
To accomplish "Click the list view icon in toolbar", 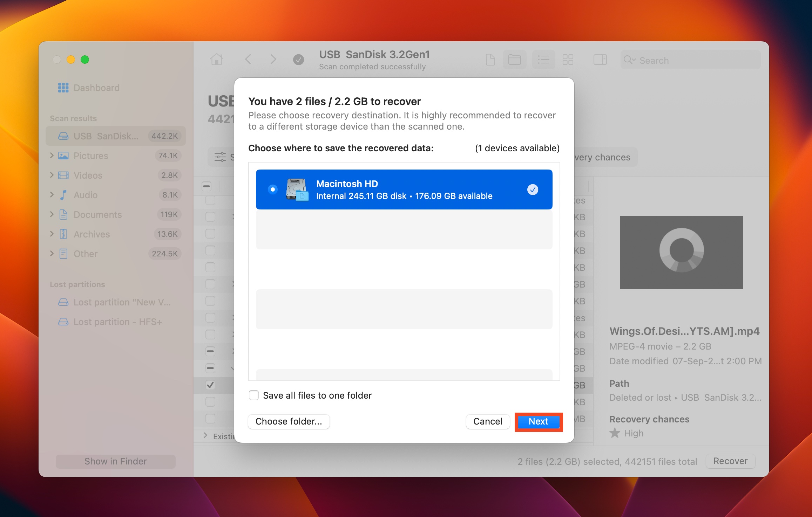I will [545, 60].
